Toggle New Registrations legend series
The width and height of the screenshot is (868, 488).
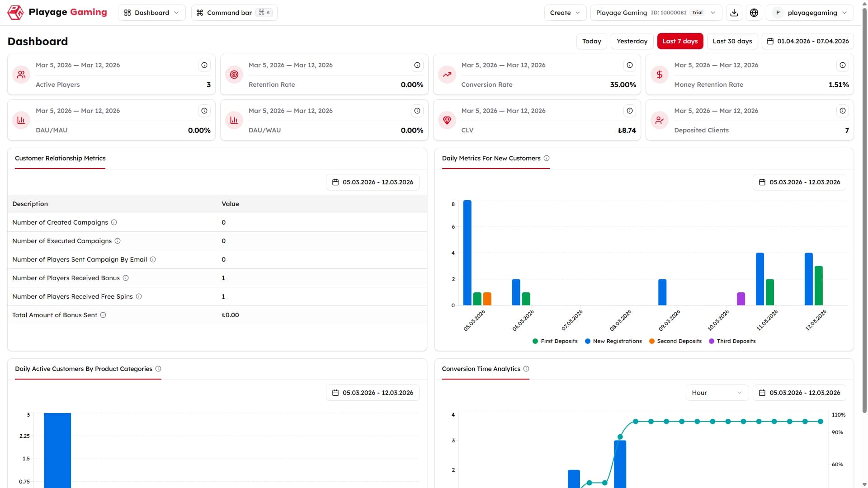click(613, 341)
